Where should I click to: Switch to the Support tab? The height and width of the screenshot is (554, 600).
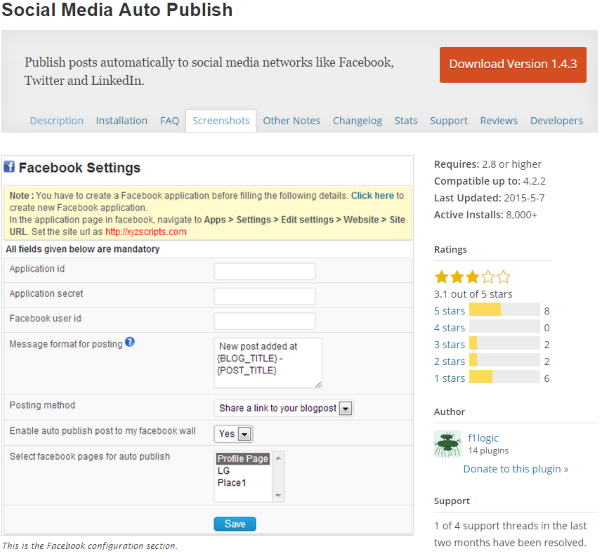click(x=448, y=121)
